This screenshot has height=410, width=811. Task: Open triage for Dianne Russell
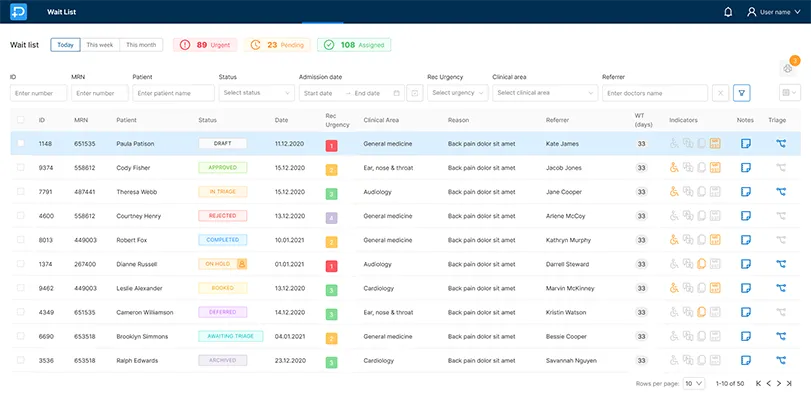point(781,264)
